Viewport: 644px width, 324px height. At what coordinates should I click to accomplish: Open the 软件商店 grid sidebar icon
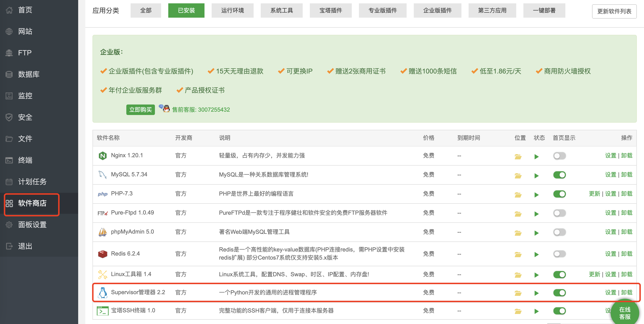pyautogui.click(x=9, y=203)
